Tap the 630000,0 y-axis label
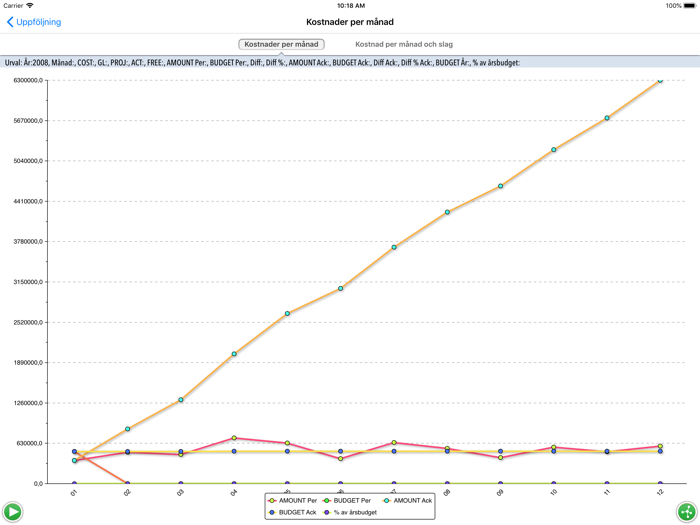 point(29,443)
